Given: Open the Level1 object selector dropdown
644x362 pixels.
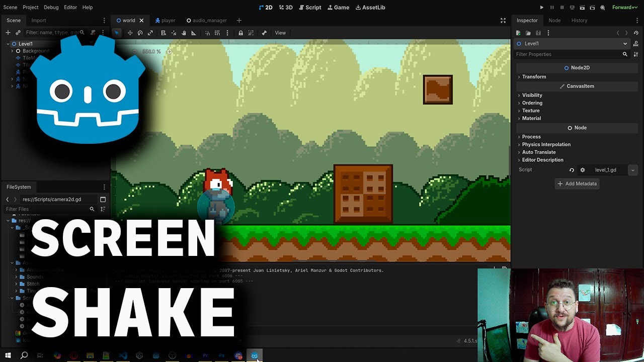Looking at the screenshot, I should pos(573,44).
